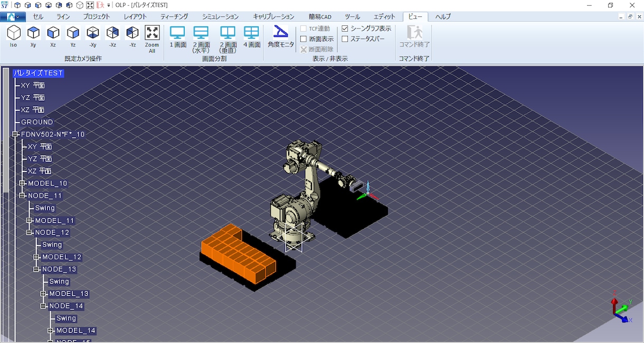Uncheck シーングラフ表示 checkbox
The height and width of the screenshot is (343, 644).
click(x=345, y=28)
